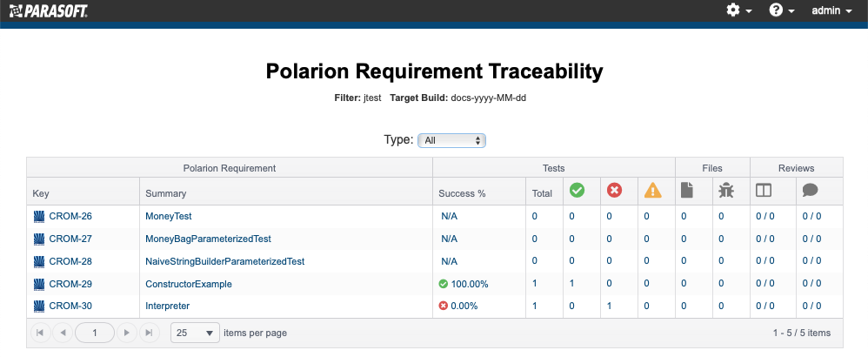Sort by the Success % column header

point(462,193)
